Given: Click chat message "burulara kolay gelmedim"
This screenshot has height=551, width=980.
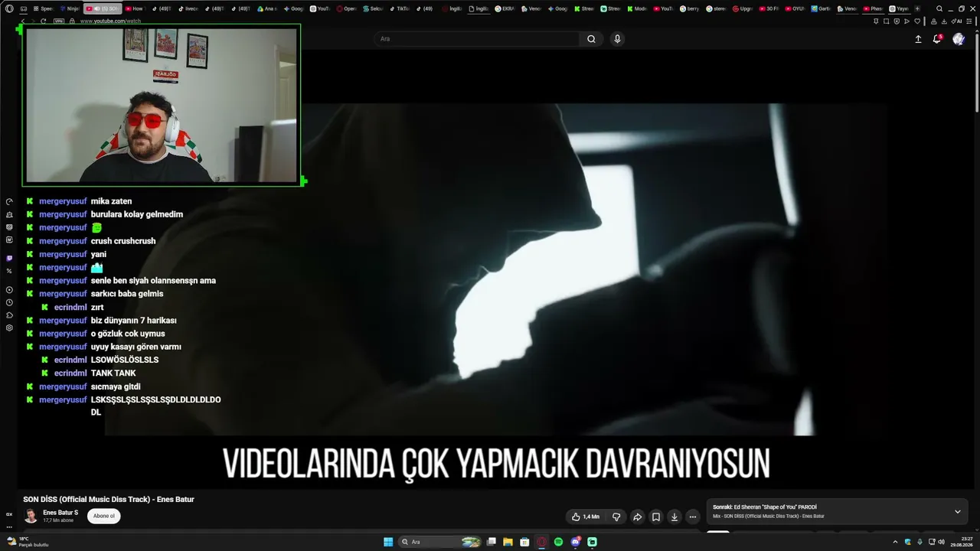Looking at the screenshot, I should [x=137, y=214].
